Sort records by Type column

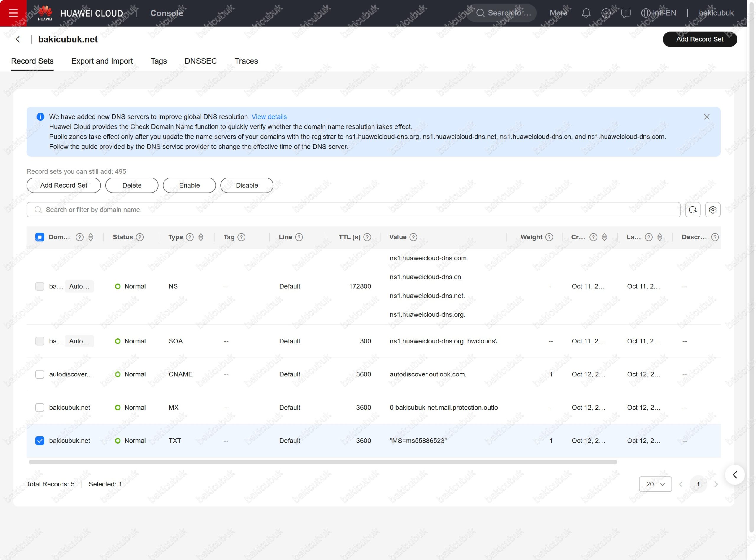(x=201, y=237)
